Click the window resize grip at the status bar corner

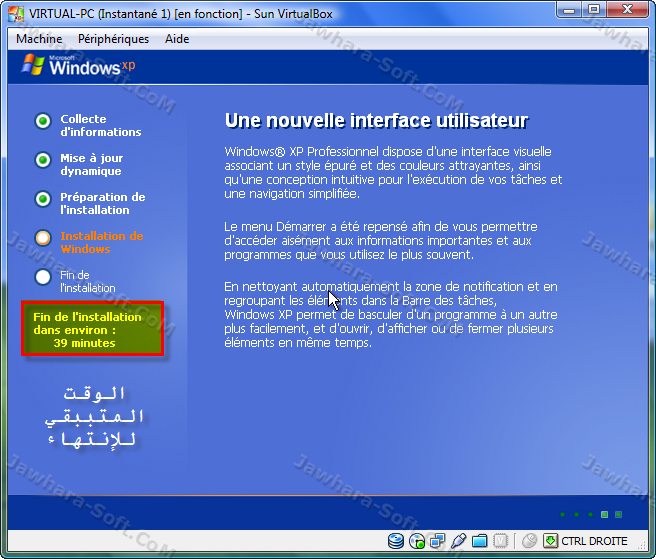coord(642,544)
